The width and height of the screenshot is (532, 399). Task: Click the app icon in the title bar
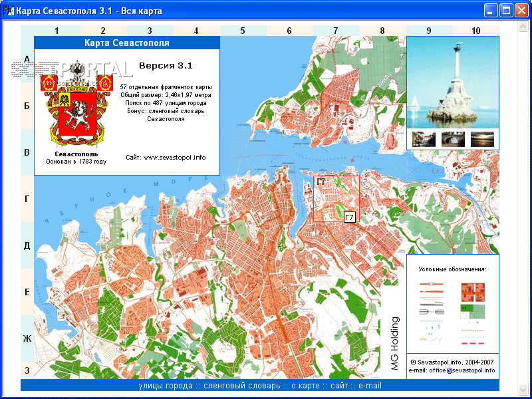coord(8,11)
